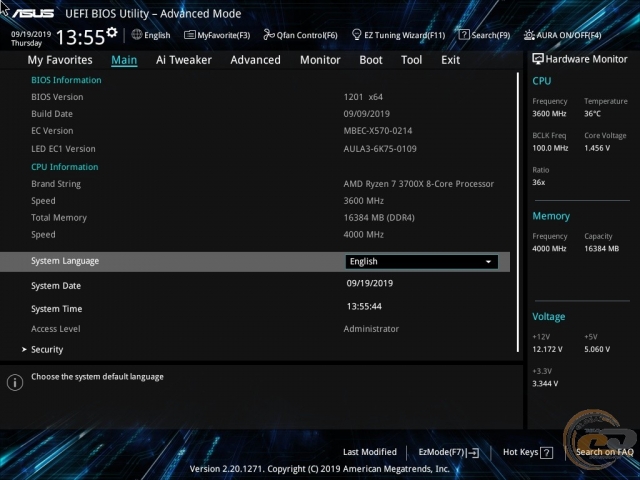Click the BIOS Information heading
Viewport: 640px width, 480px height.
coord(66,80)
